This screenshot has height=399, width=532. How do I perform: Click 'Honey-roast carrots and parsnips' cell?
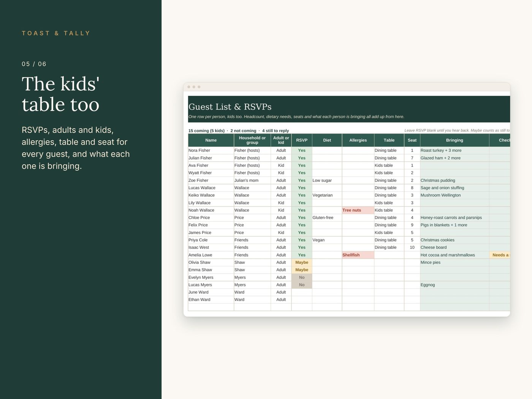click(454, 218)
